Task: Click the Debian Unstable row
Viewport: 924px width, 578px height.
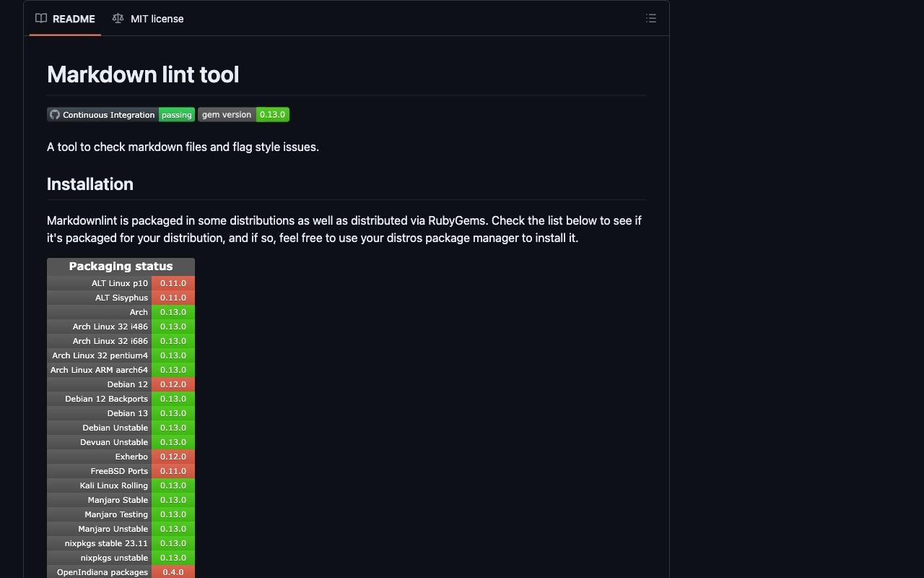Action: click(121, 428)
